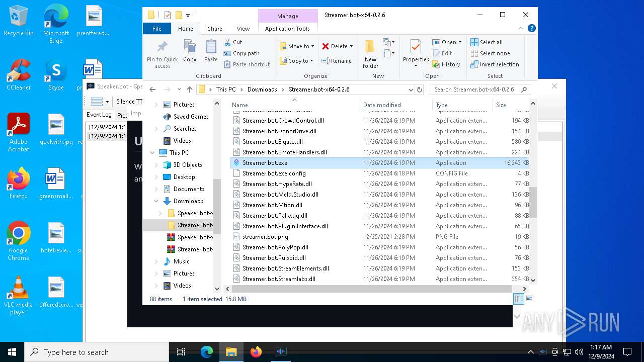Click Cut in Clipboard group
The height and width of the screenshot is (362, 644).
(x=233, y=42)
